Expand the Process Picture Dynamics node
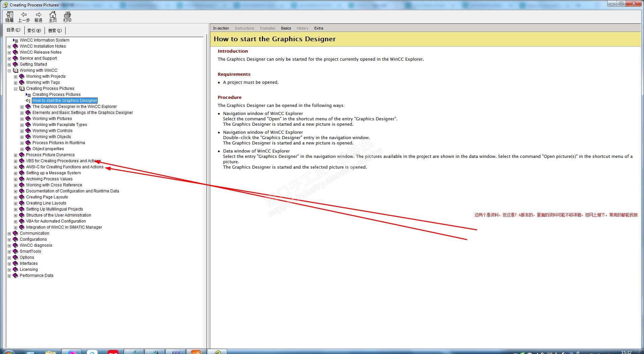Image resolution: width=644 pixels, height=354 pixels. pyautogui.click(x=16, y=155)
